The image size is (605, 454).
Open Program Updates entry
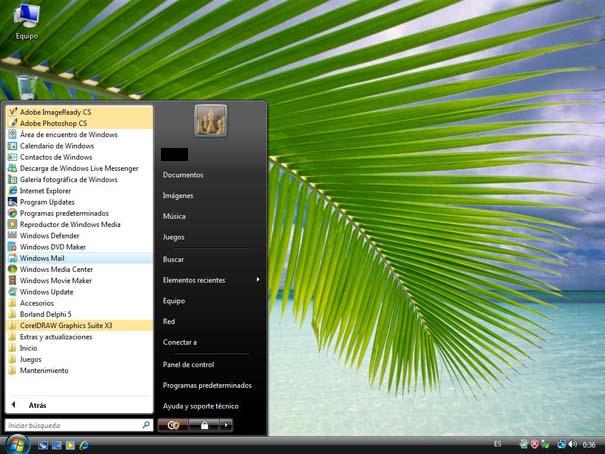click(x=79, y=202)
